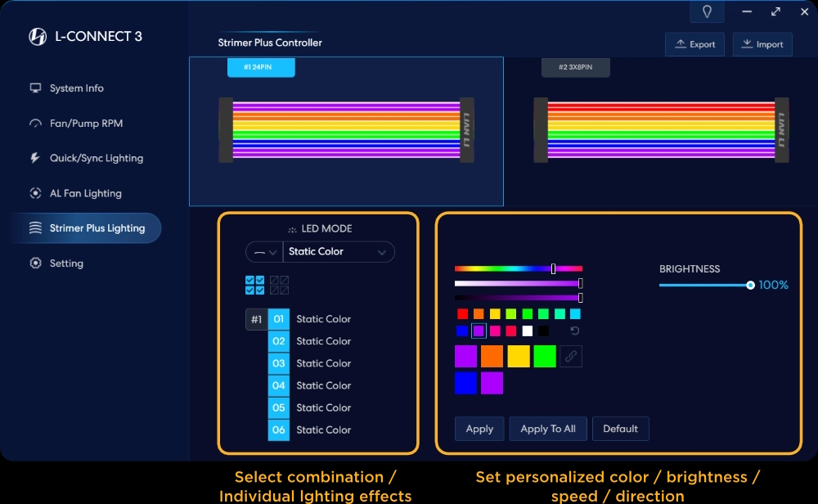818x504 pixels.
Task: Open the Strimer Plus Lighting page
Action: pyautogui.click(x=86, y=228)
